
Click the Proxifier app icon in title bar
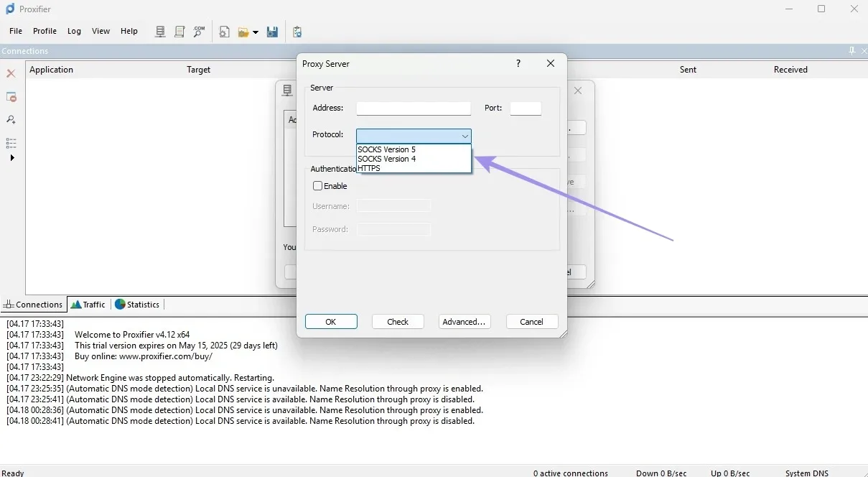coord(10,9)
